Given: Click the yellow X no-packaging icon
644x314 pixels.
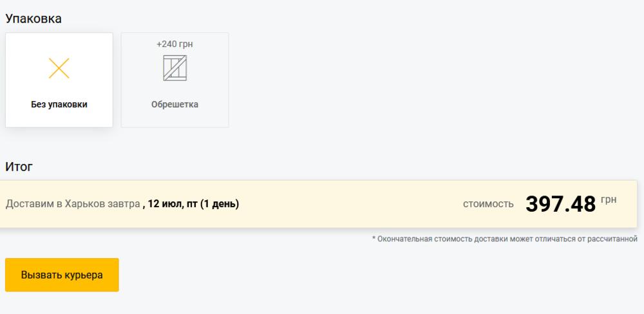Looking at the screenshot, I should pyautogui.click(x=59, y=68).
